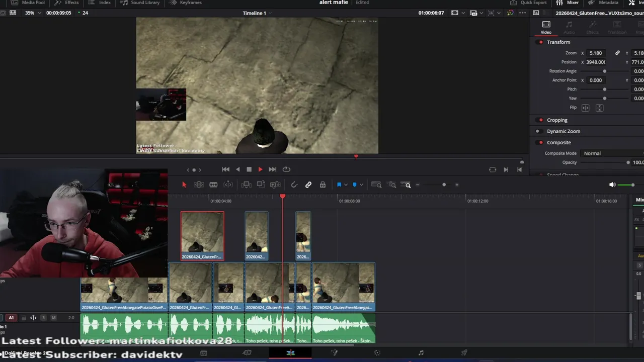
Task: Open the Composite Mode Normal dropdown
Action: pyautogui.click(x=612, y=153)
